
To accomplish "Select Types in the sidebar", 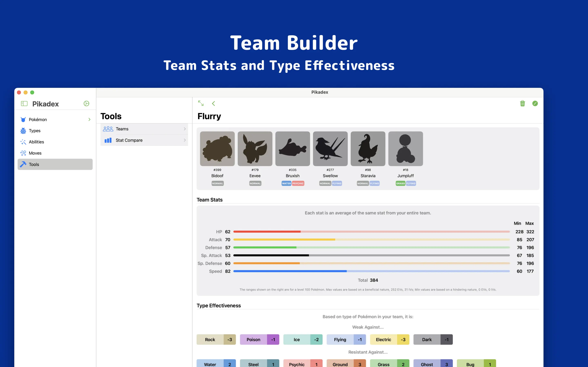I will 35,130.
